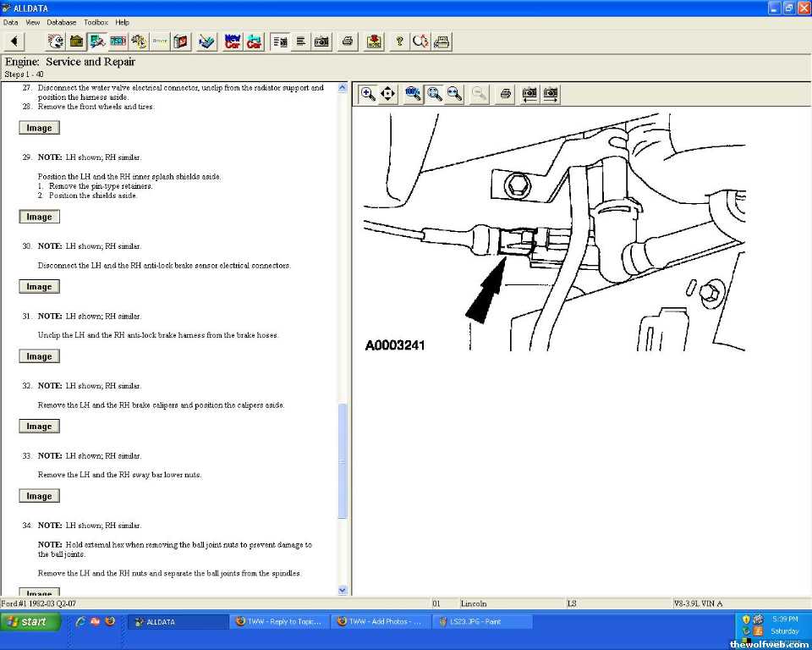Click the scrollbar down arrow in steps pane
Image resolution: width=812 pixels, height=650 pixels.
(343, 590)
